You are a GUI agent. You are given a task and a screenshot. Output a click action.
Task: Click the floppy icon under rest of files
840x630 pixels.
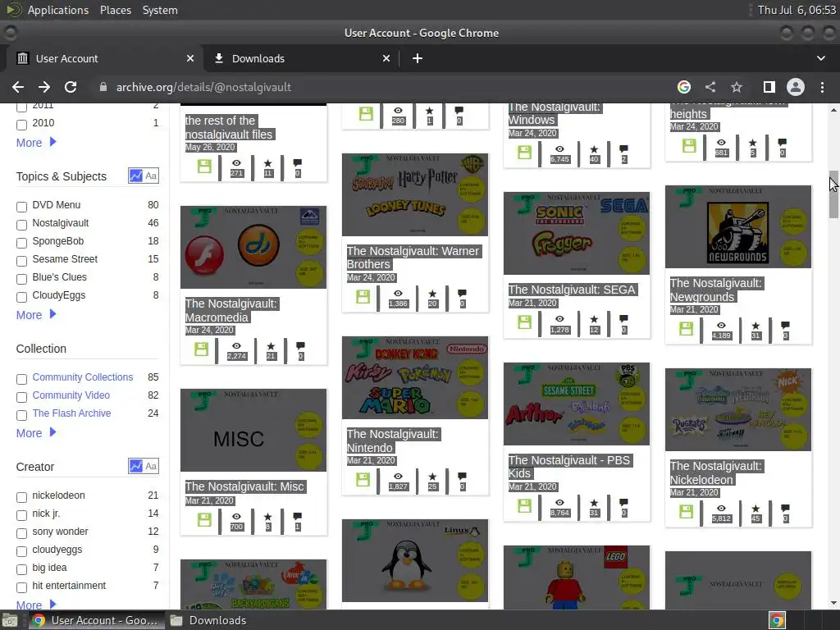(x=204, y=166)
